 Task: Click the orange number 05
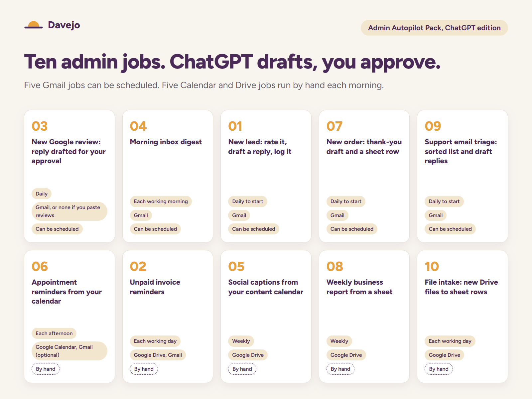[x=236, y=266]
